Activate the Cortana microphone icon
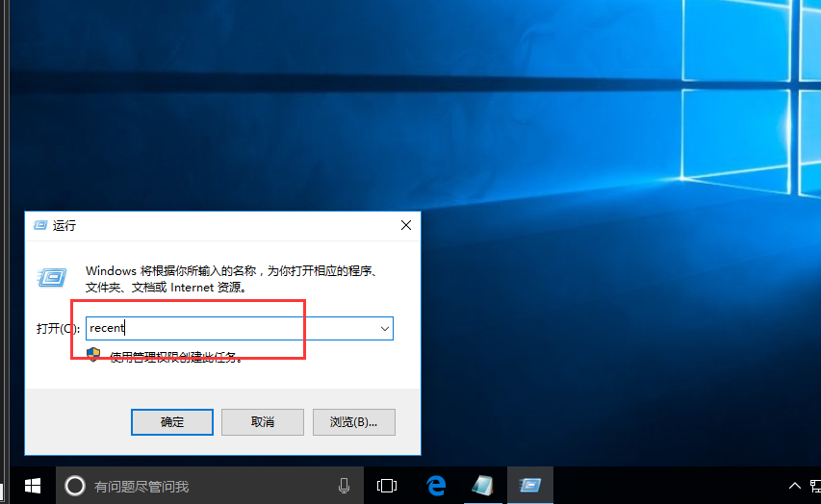Viewport: 821px width, 504px height. [344, 486]
